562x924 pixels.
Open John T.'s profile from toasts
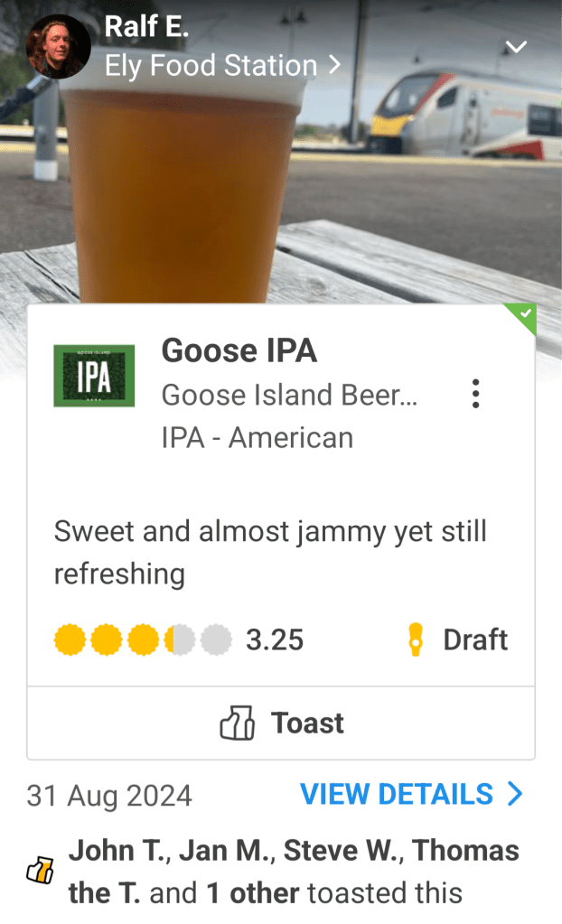pyautogui.click(x=117, y=851)
